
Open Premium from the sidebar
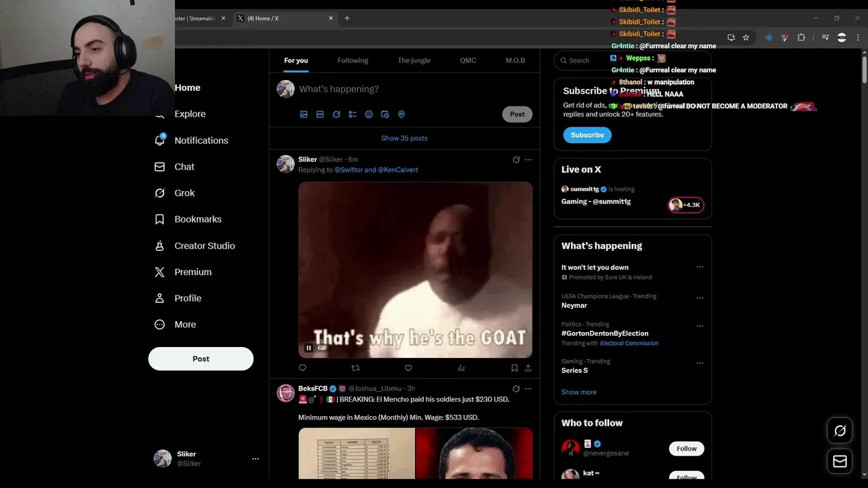pyautogui.click(x=183, y=272)
